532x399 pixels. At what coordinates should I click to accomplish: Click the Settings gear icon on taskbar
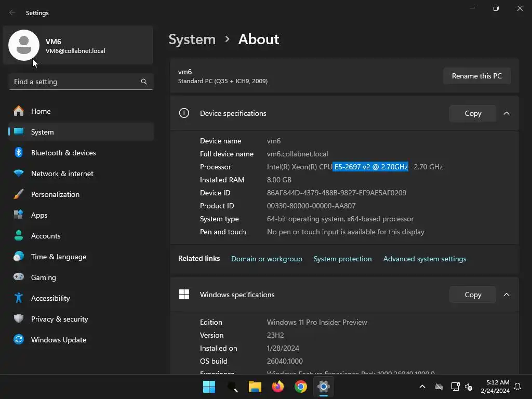324,387
